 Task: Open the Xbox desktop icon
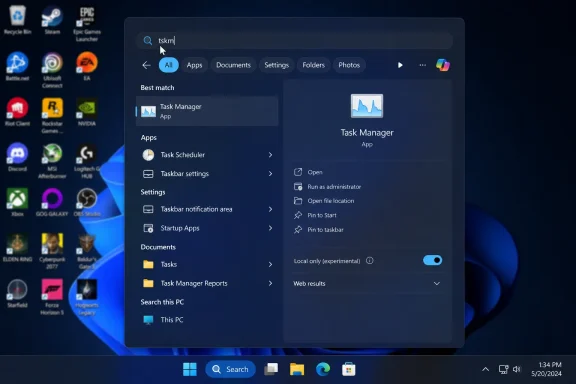pyautogui.click(x=17, y=202)
